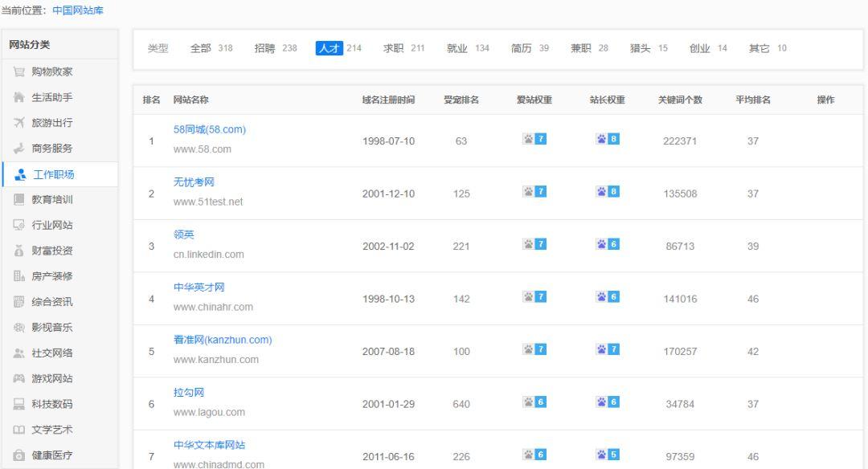This screenshot has width=868, height=469.
Task: Click the icon beside 商务服务
Action: (18, 149)
